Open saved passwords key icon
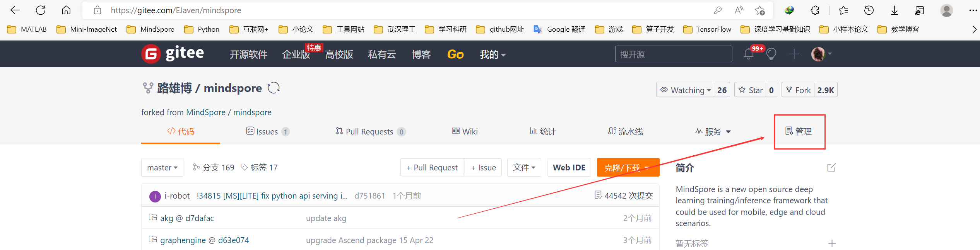 click(718, 10)
